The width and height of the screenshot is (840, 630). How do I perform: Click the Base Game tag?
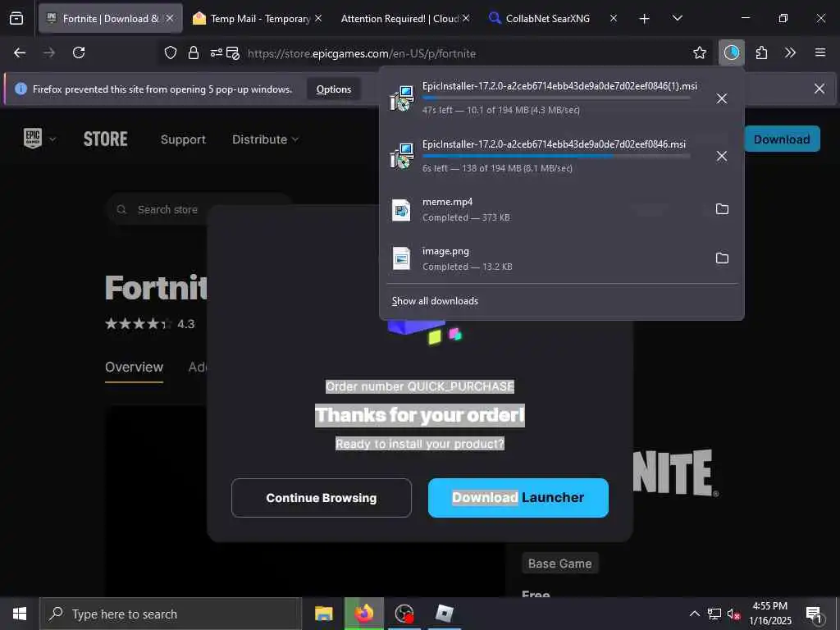click(559, 564)
